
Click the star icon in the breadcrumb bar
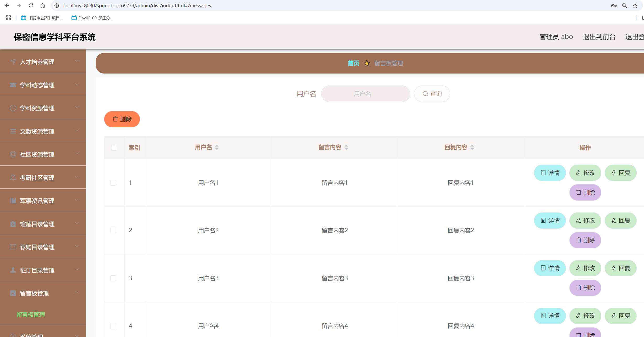click(367, 63)
